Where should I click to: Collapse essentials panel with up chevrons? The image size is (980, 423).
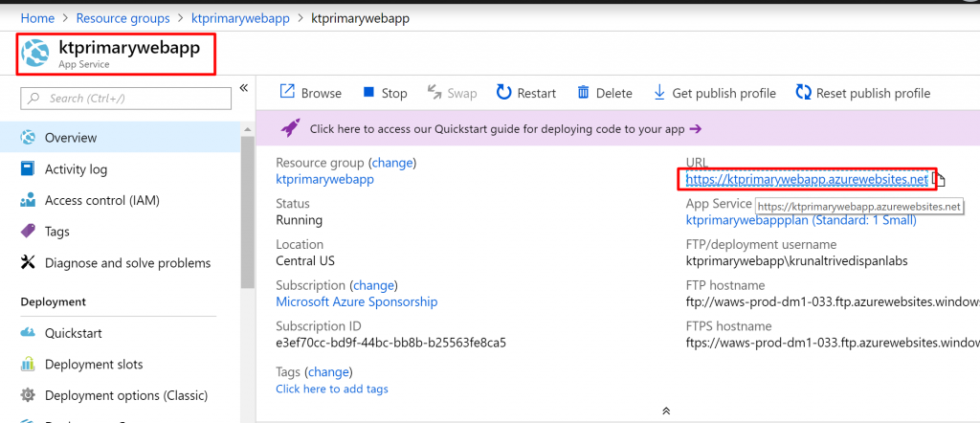click(666, 411)
